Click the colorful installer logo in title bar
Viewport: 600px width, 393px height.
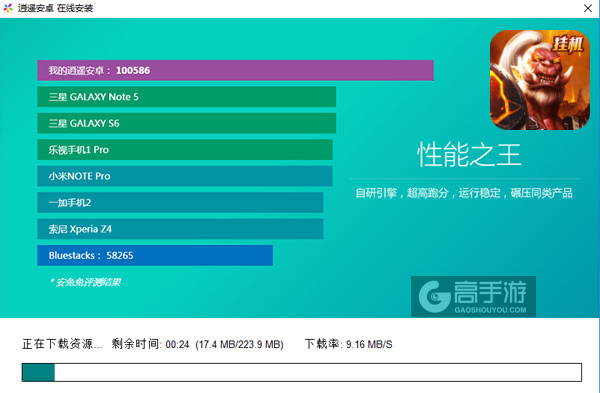(x=8, y=8)
